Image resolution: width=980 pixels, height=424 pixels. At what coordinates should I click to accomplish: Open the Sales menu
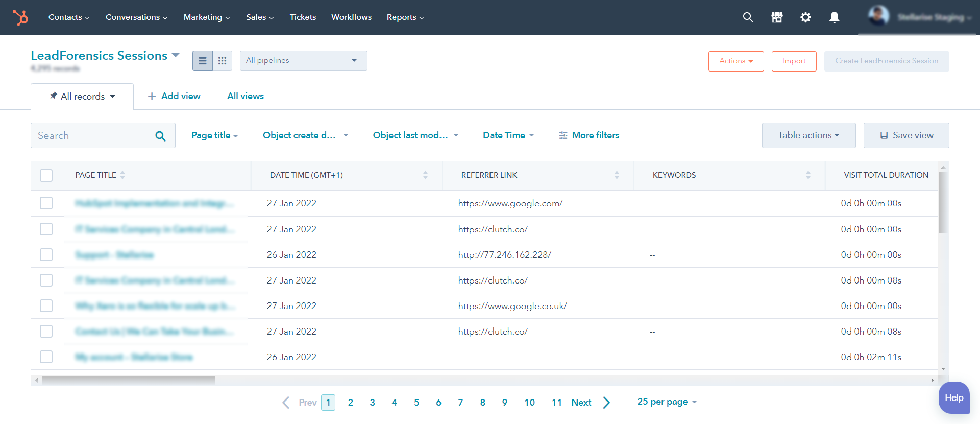(260, 17)
